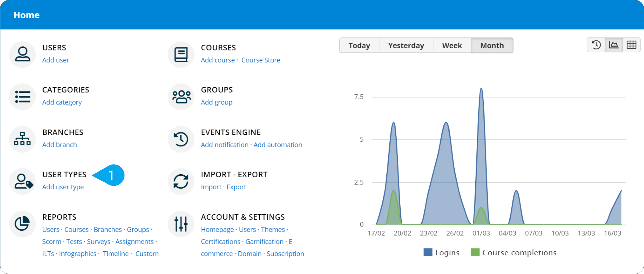This screenshot has width=644, height=274.
Task: Open the Groups people icon
Action: coord(181,97)
